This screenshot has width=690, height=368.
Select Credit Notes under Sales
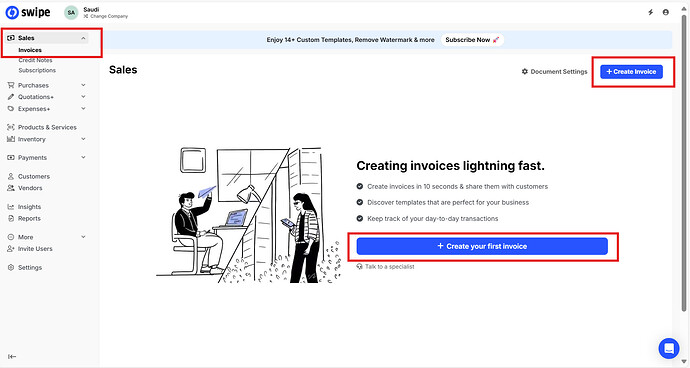coord(35,60)
